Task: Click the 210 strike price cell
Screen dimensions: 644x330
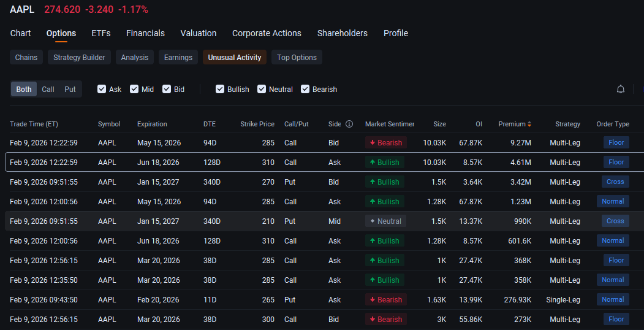Action: click(x=268, y=221)
